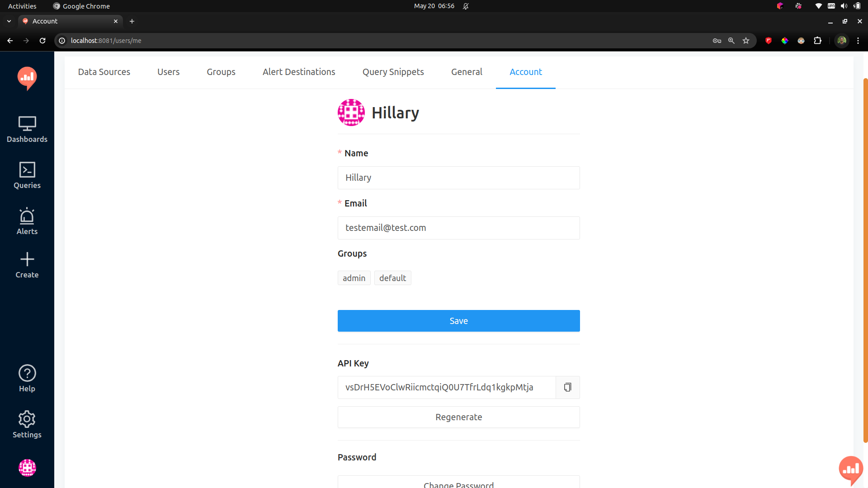
Task: Open Dashboards from the sidebar
Action: [x=27, y=130]
